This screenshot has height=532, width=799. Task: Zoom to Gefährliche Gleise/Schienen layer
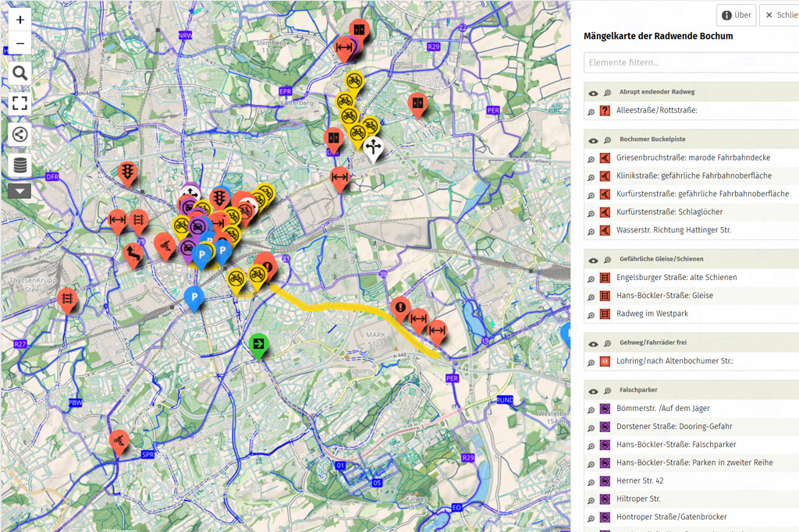click(607, 261)
